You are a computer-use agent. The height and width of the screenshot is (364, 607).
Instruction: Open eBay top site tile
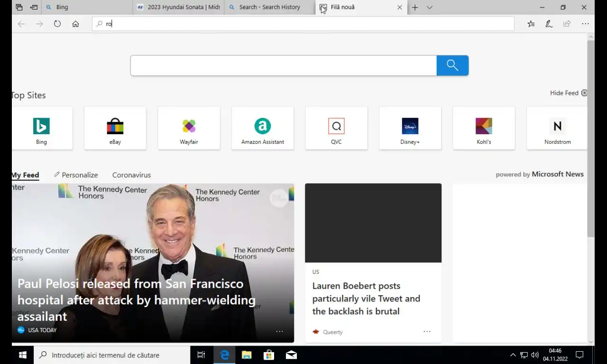tap(115, 128)
